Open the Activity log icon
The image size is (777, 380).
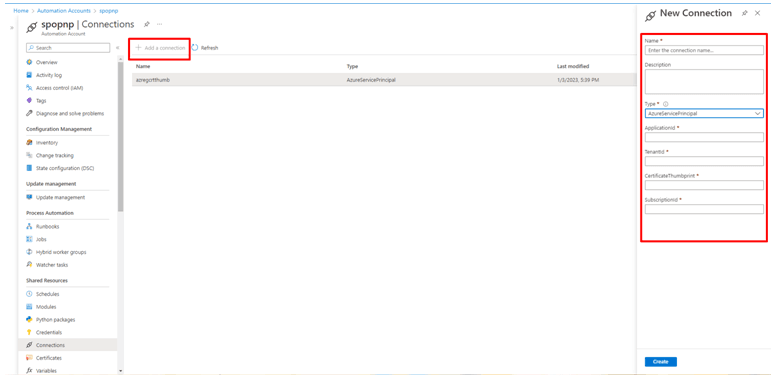point(29,75)
